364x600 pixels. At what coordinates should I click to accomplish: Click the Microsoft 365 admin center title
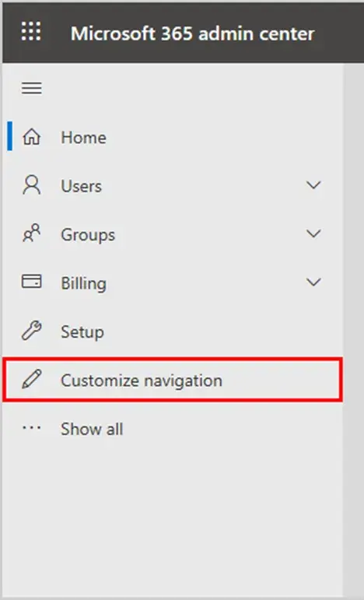click(193, 33)
